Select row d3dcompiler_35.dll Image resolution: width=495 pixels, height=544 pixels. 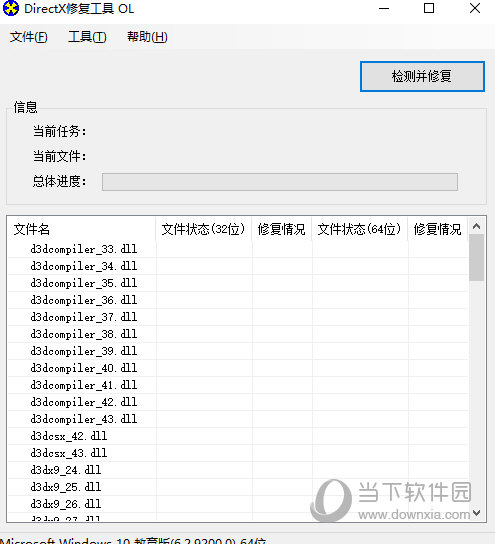[238, 283]
